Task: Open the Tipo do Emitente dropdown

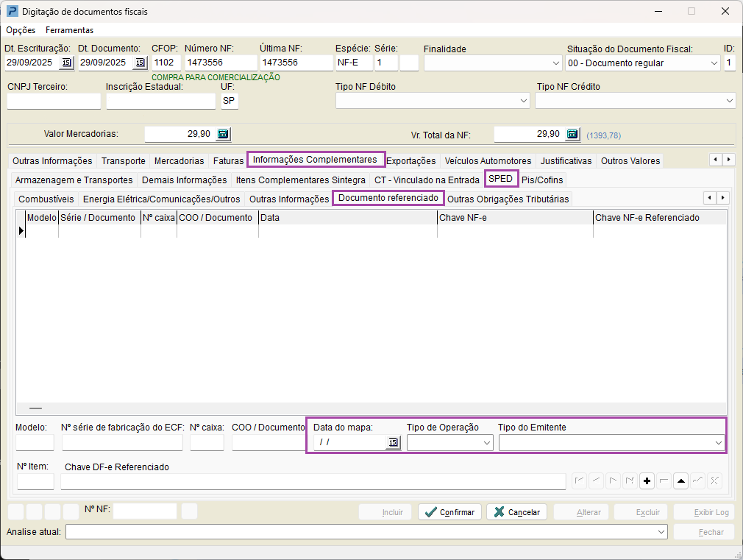Action: coord(718,443)
